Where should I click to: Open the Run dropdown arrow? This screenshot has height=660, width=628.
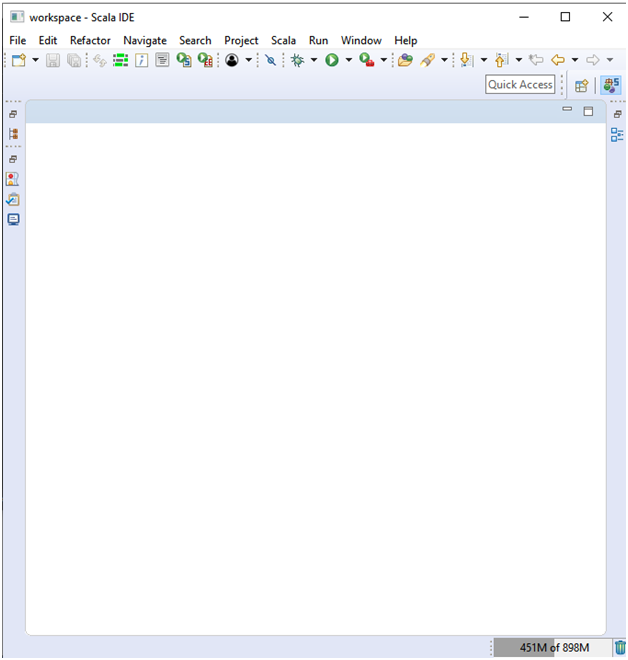tap(349, 60)
